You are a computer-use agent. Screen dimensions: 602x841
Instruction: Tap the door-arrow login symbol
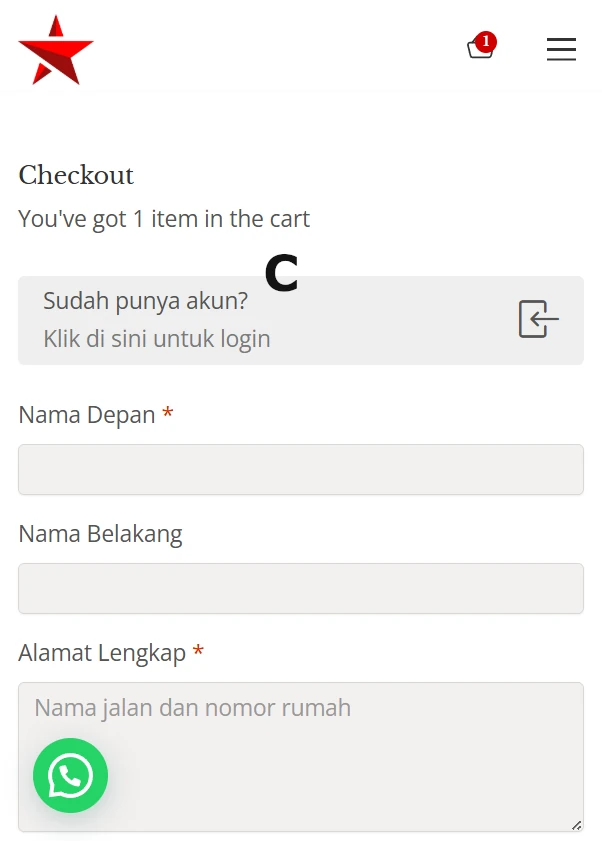pos(537,319)
